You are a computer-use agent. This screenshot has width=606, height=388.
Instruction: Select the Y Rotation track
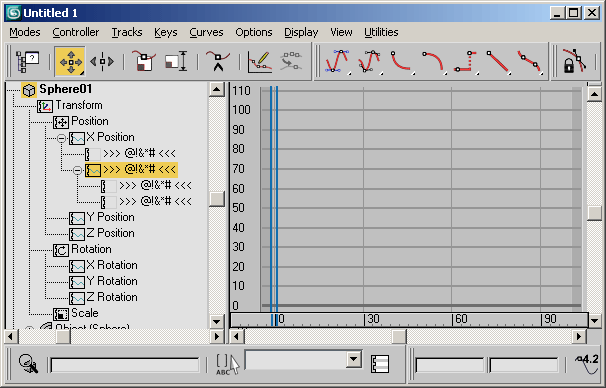(112, 281)
